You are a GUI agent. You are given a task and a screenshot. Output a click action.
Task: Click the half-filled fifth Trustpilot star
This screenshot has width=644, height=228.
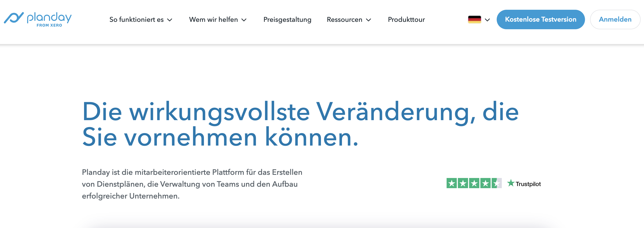click(496, 183)
